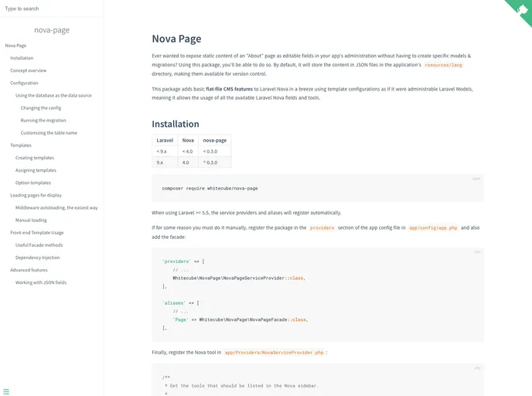Click the NovaPageServiceProvider::class code line
This screenshot has height=396, width=532.
pyautogui.click(x=239, y=278)
